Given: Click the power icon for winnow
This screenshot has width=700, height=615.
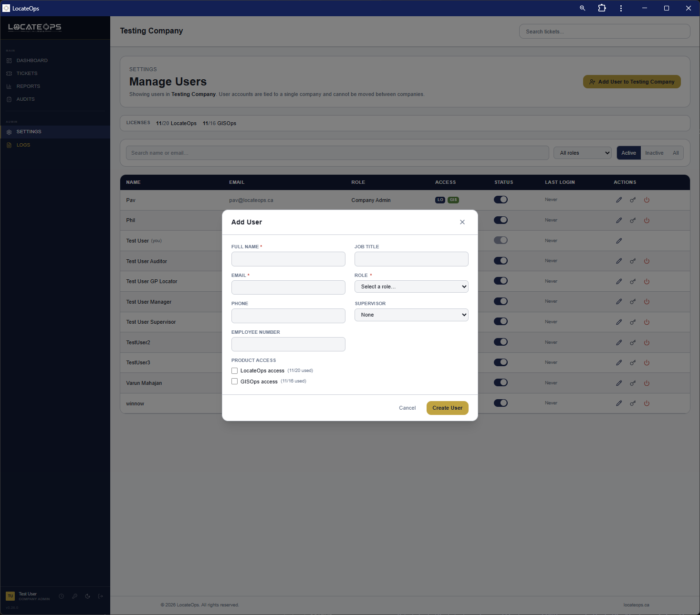Looking at the screenshot, I should tap(647, 403).
